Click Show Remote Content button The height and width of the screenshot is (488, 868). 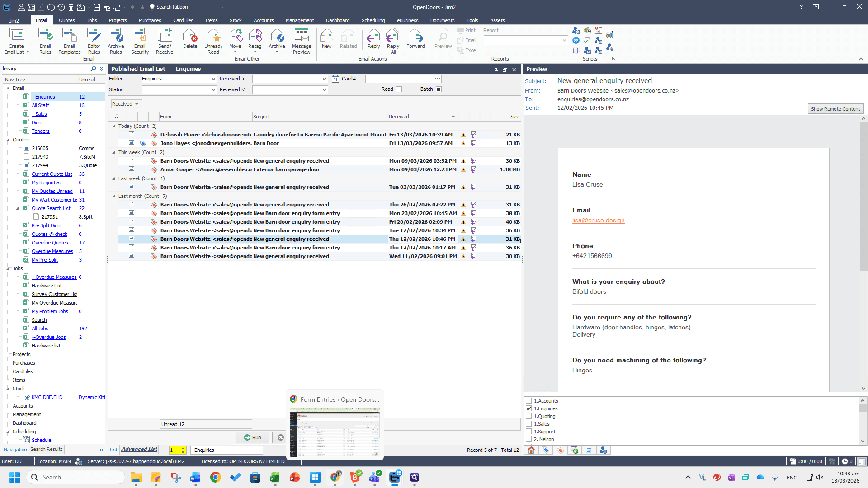[x=835, y=109]
